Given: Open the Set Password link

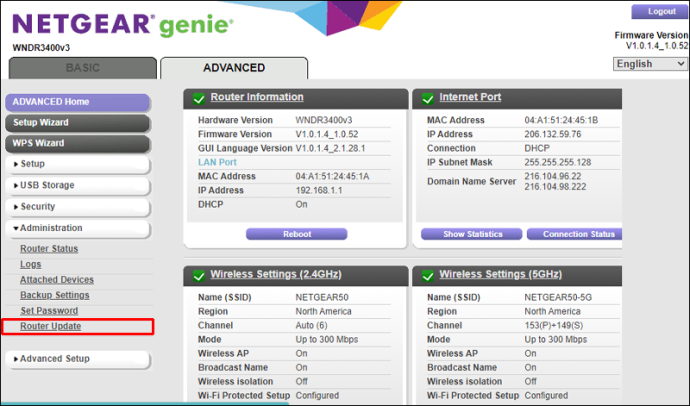Looking at the screenshot, I should pos(49,311).
